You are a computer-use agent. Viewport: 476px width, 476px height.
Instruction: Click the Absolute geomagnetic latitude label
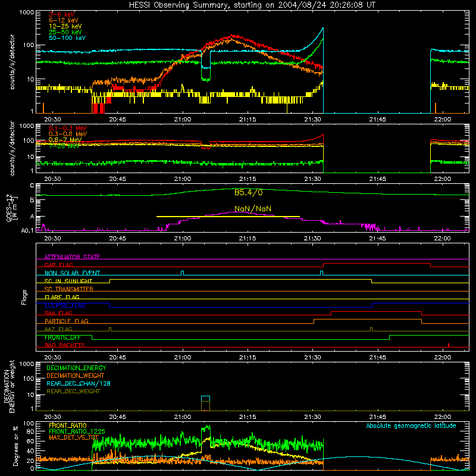(x=411, y=425)
